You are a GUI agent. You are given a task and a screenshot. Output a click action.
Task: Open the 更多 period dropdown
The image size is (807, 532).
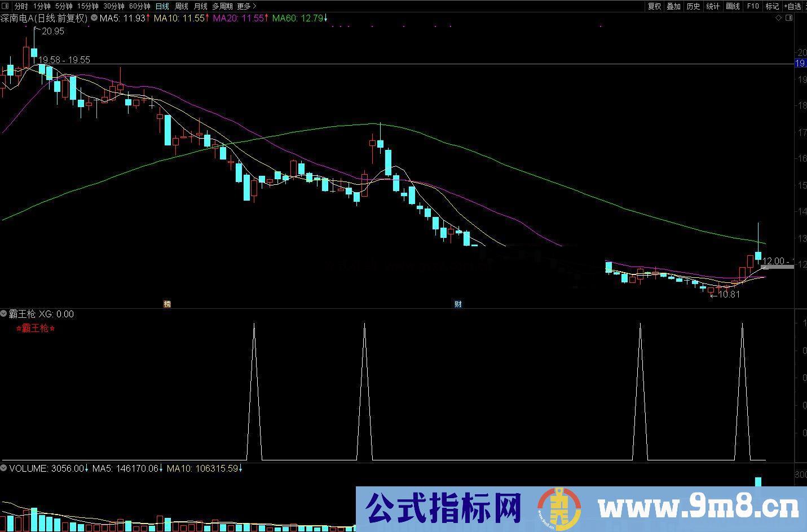[x=245, y=6]
